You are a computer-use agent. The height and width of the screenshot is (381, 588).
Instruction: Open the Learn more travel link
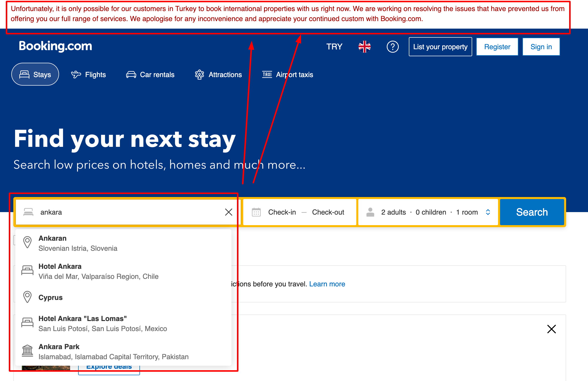[327, 284]
